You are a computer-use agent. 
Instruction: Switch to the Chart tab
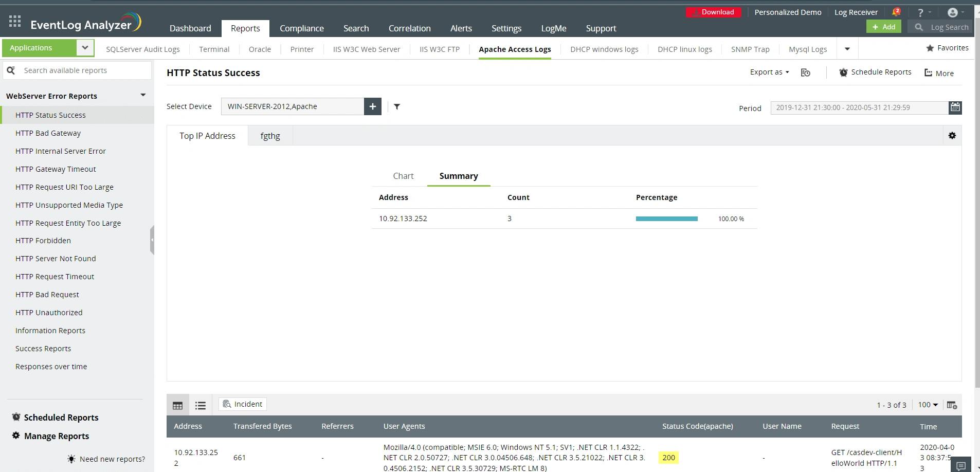pos(403,176)
